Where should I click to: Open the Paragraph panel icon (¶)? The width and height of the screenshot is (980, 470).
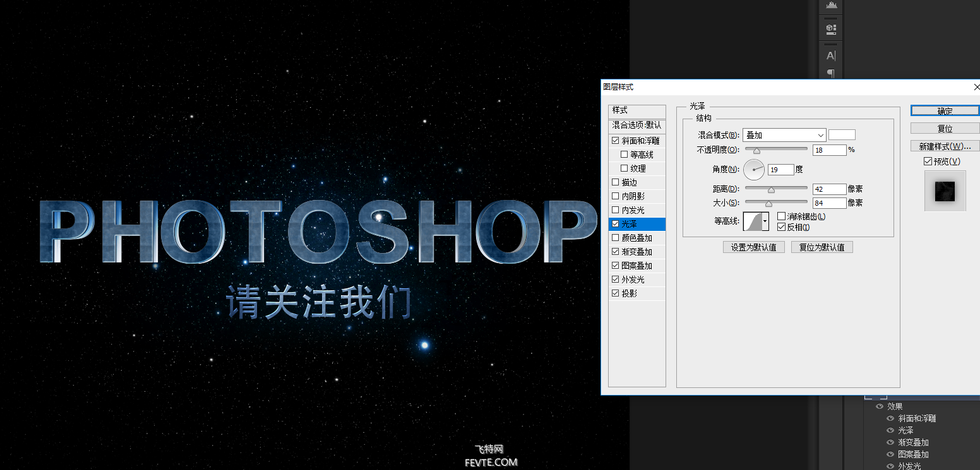tap(831, 74)
